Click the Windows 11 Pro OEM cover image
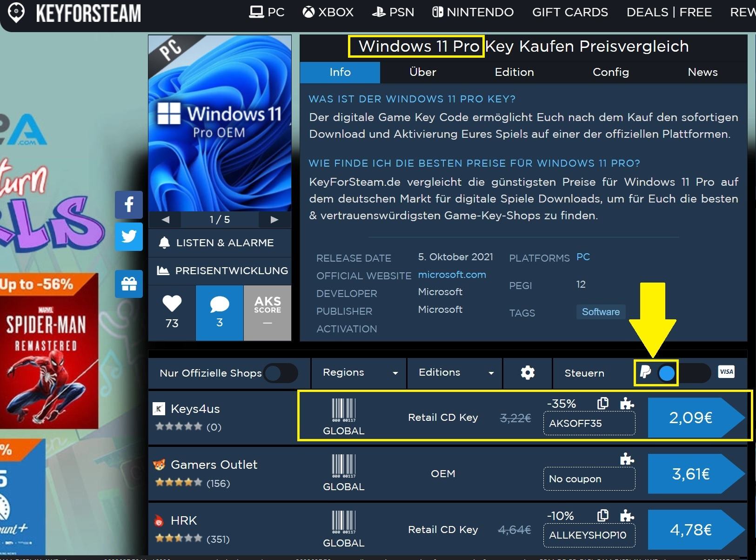 tap(220, 123)
